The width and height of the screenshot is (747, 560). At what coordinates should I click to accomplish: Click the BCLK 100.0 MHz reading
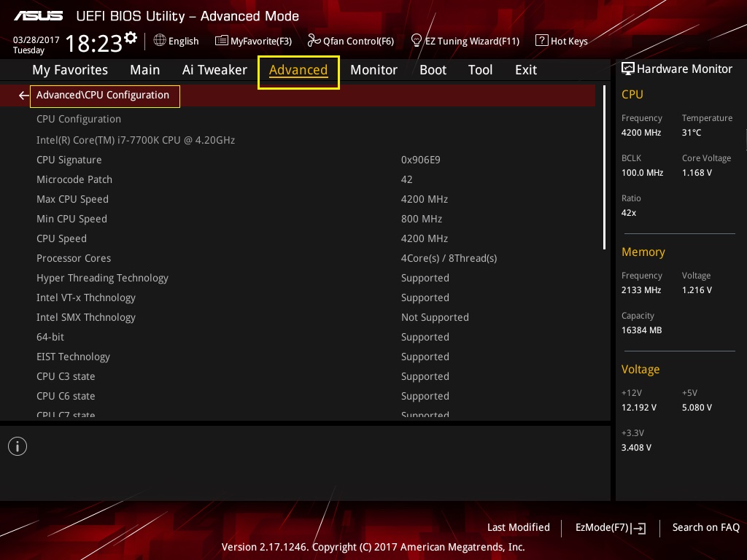click(642, 172)
